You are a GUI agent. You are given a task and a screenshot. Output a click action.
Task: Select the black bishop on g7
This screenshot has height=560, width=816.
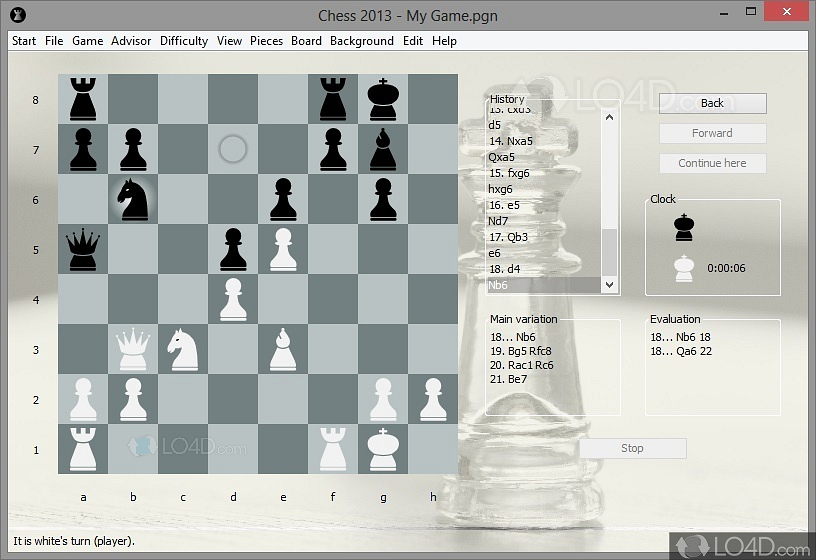click(383, 149)
